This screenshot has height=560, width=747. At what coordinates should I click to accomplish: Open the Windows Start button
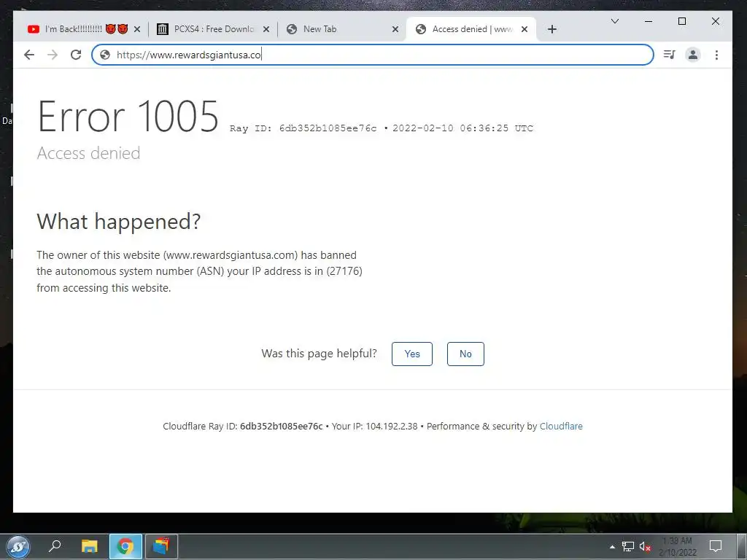coord(18,547)
